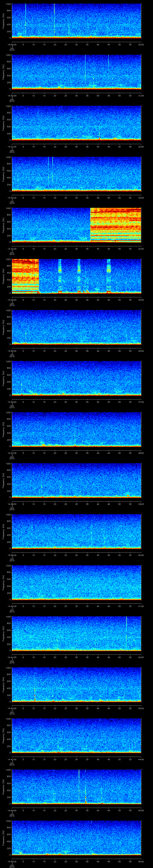
Task: Open the spectrogram panel starting at 14:43:00
Action: point(76,736)
